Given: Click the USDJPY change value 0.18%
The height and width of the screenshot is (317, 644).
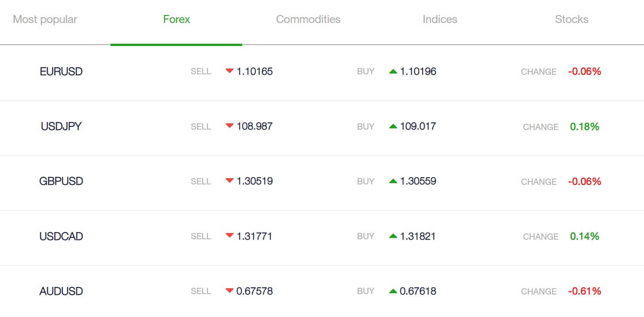Looking at the screenshot, I should (584, 126).
